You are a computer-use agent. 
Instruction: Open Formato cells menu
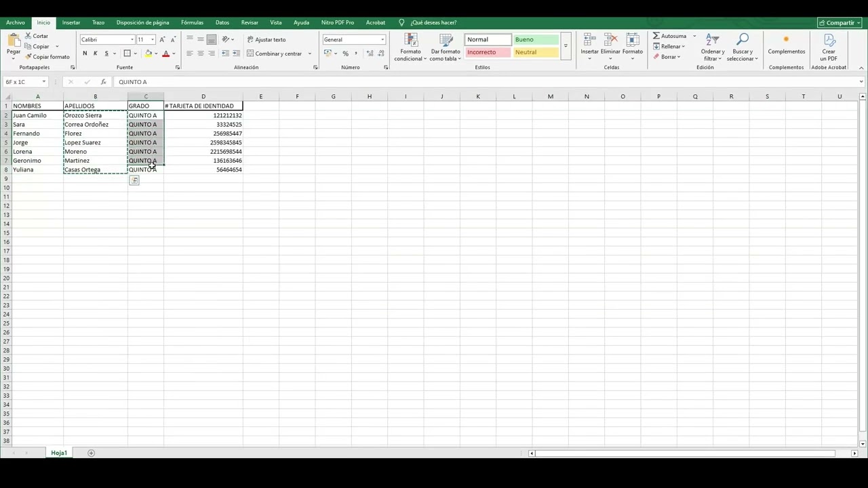pos(632,46)
